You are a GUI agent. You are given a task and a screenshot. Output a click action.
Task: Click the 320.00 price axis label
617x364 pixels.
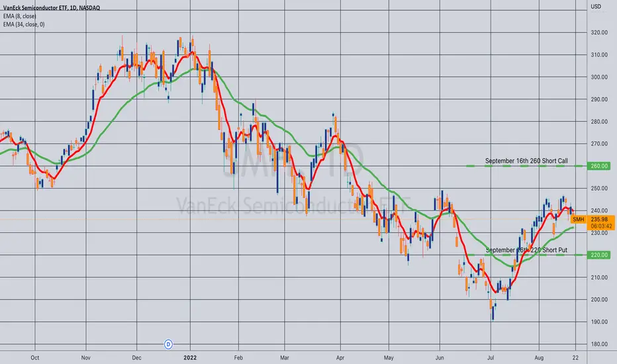[x=599, y=32]
